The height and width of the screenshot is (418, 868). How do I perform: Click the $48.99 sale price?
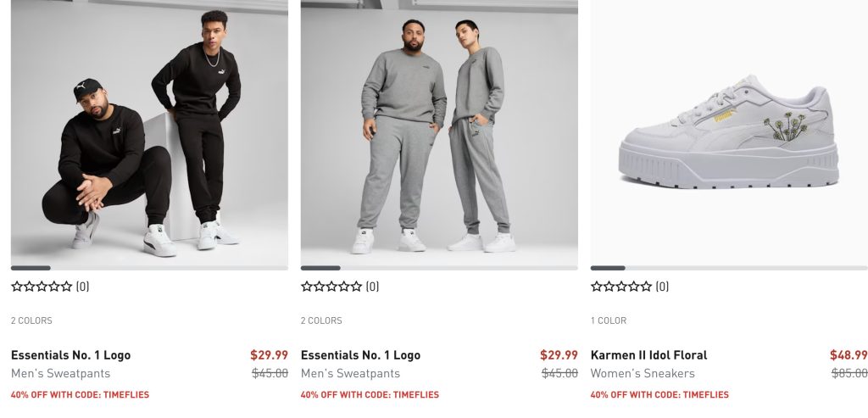849,355
